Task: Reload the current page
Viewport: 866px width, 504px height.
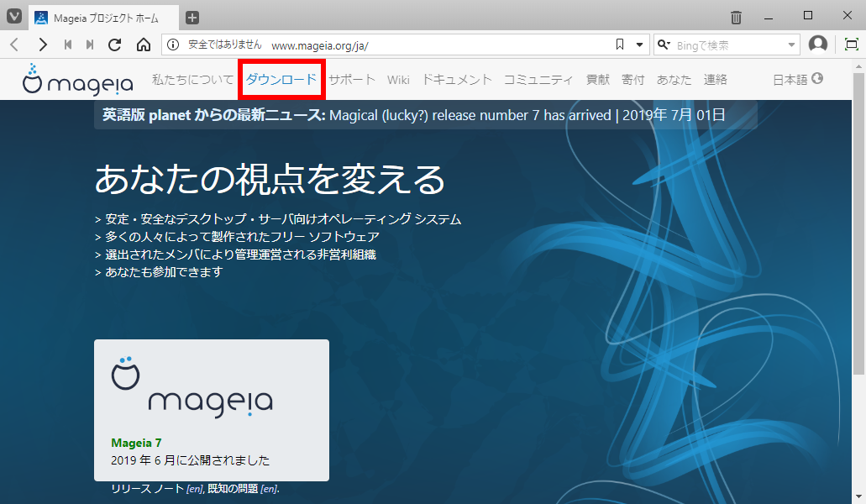Action: (x=115, y=45)
